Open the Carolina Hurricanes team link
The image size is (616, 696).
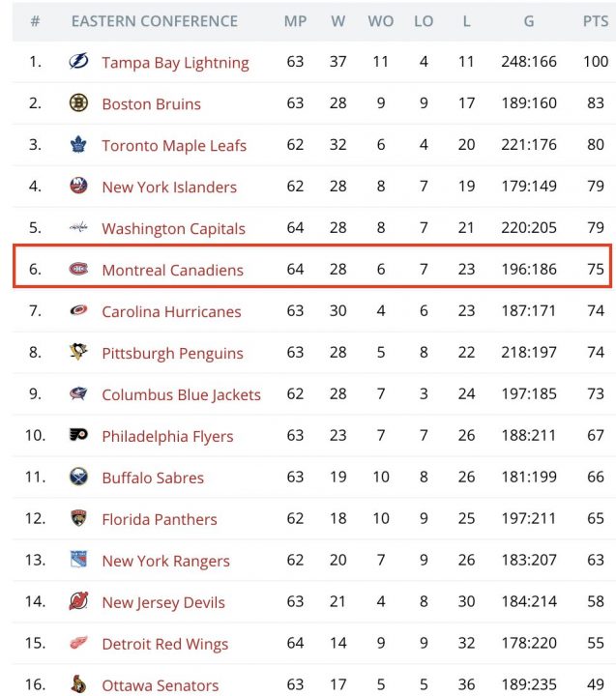pos(171,312)
